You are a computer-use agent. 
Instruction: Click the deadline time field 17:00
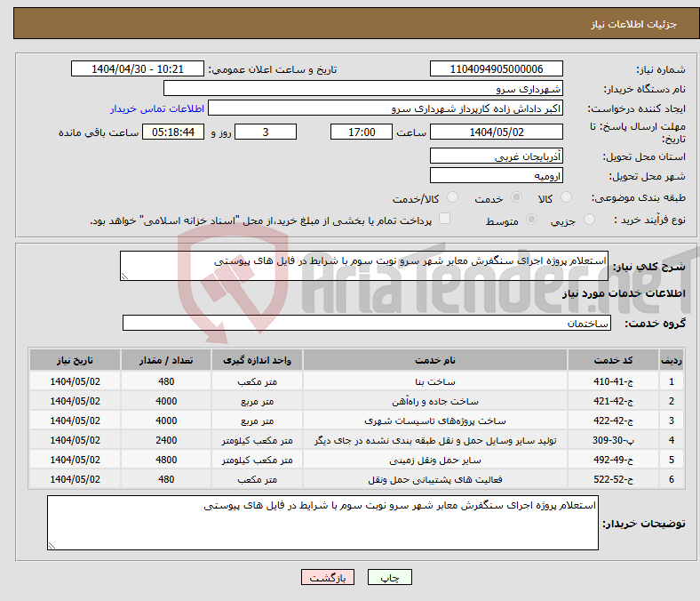pos(362,132)
